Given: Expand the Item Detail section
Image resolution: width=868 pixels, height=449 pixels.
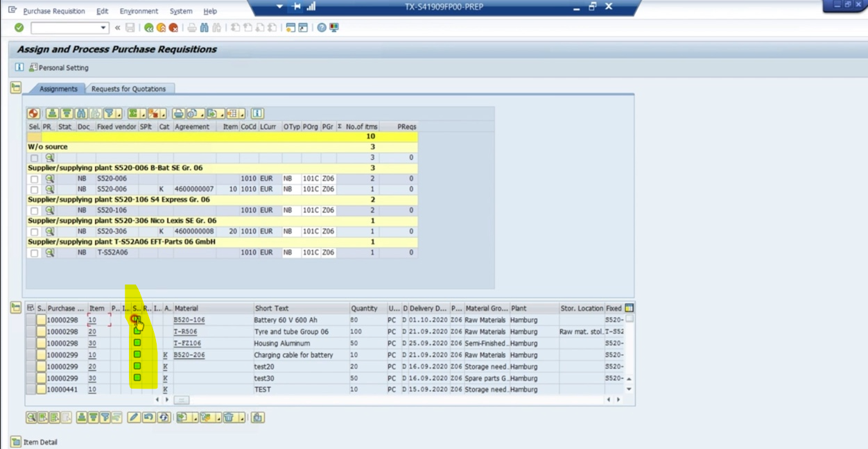Looking at the screenshot, I should coord(16,442).
